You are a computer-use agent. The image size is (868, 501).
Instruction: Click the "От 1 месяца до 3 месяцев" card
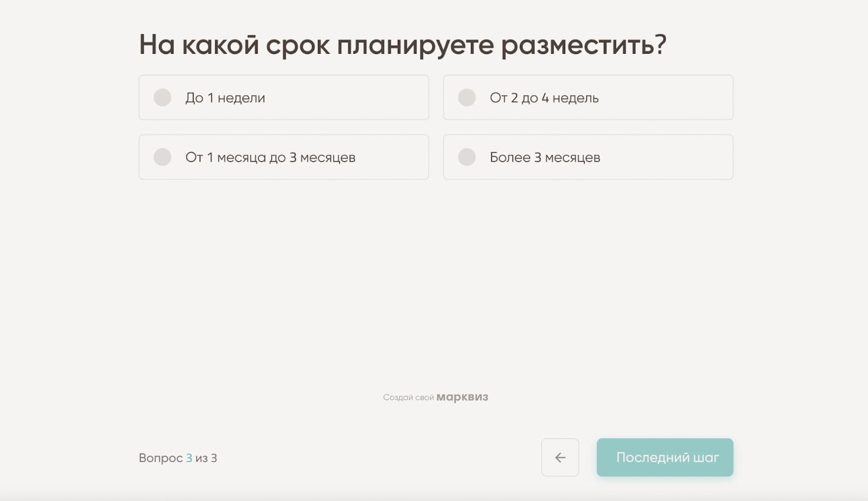point(284,157)
